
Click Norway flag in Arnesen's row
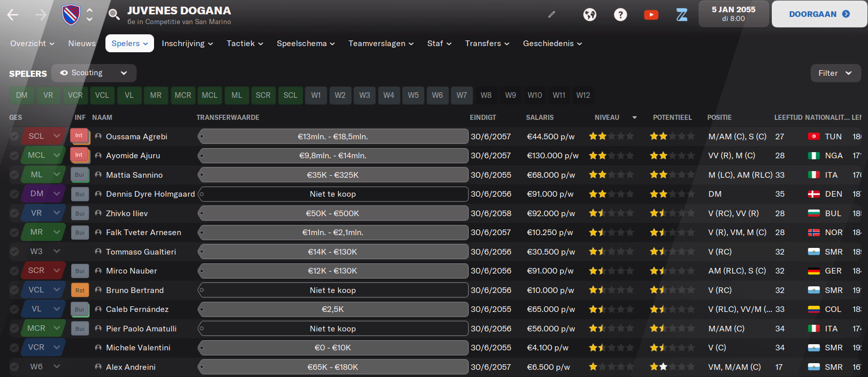point(814,233)
